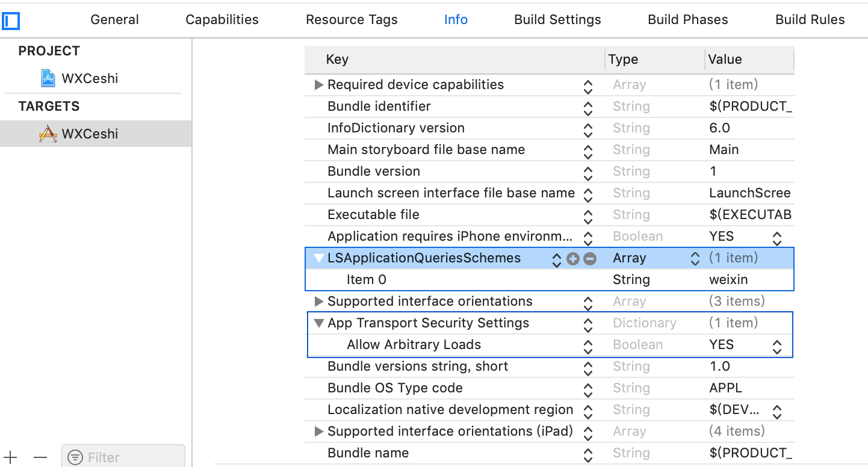The image size is (868, 467).
Task: Toggle the project navigator sidebar icon
Action: [11, 22]
